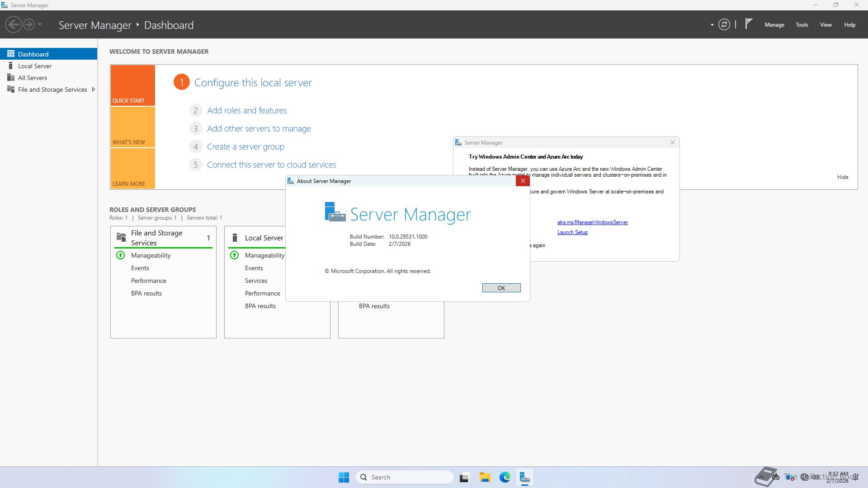Open File Explorer from the taskbar
The image size is (868, 488).
click(485, 477)
